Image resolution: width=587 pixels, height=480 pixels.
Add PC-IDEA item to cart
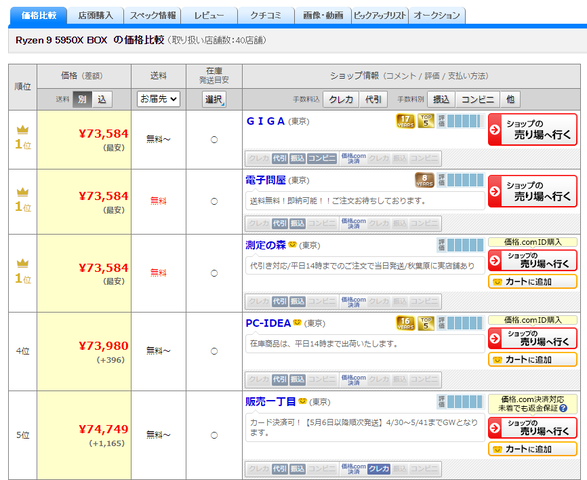coord(532,359)
